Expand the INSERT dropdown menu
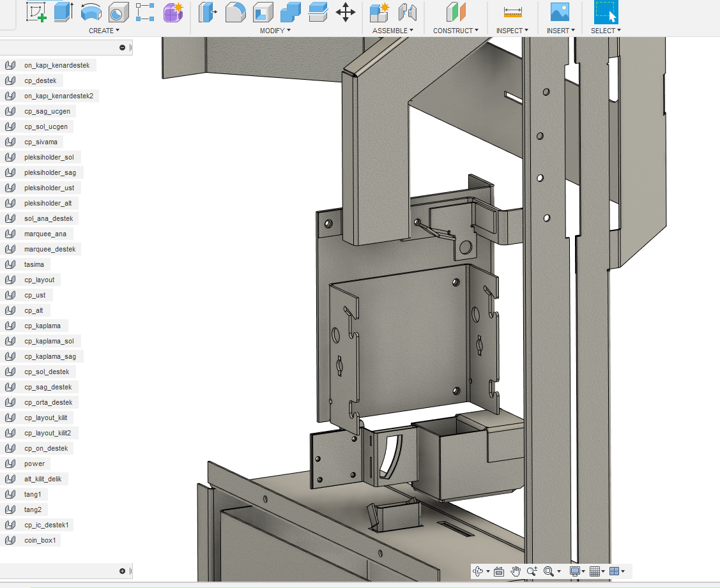Viewport: 720px width, 588px height. [x=561, y=31]
